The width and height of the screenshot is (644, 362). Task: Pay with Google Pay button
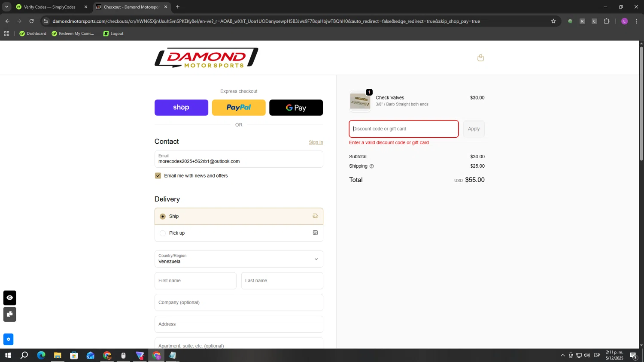coord(296,108)
